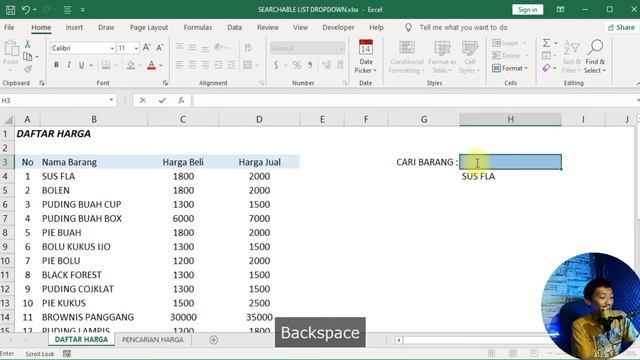
Task: Open the Font dialog launcher
Action: [x=165, y=83]
